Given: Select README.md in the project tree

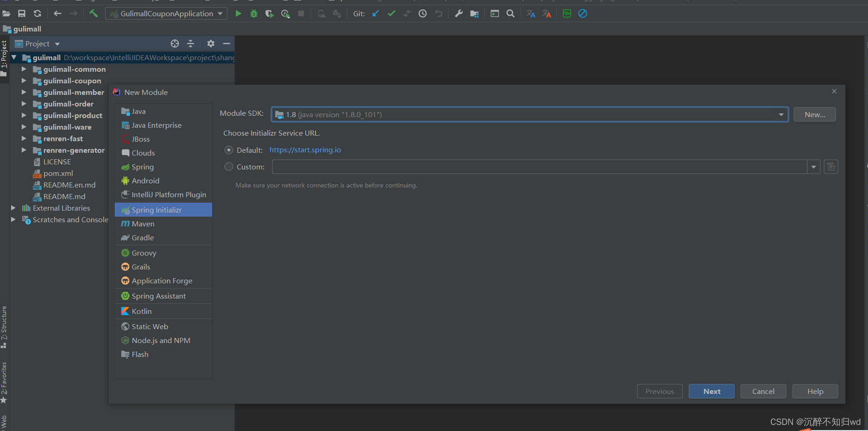Looking at the screenshot, I should 64,196.
